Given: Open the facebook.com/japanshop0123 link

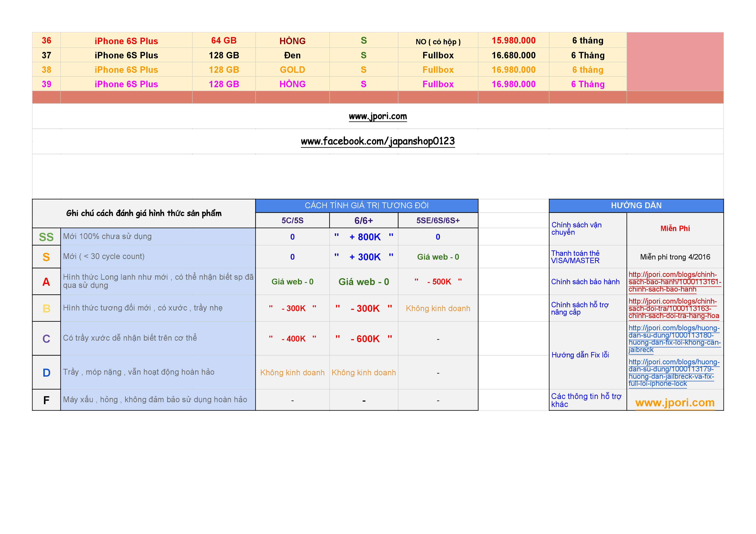Looking at the screenshot, I should tap(378, 141).
